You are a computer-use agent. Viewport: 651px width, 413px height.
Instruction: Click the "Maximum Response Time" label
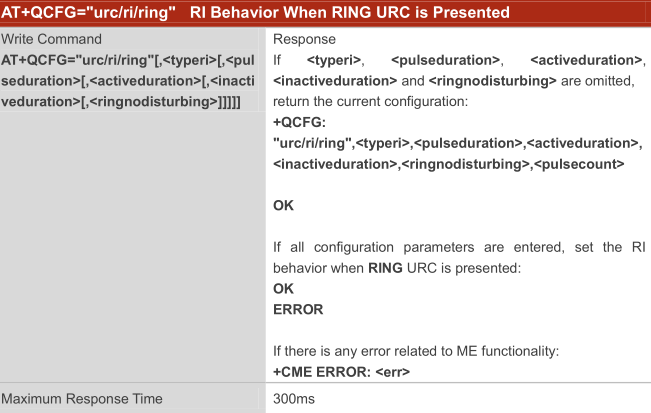click(82, 399)
